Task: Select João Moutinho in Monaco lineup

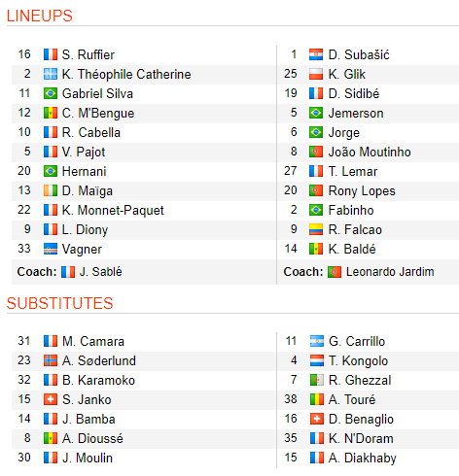Action: [x=370, y=152]
